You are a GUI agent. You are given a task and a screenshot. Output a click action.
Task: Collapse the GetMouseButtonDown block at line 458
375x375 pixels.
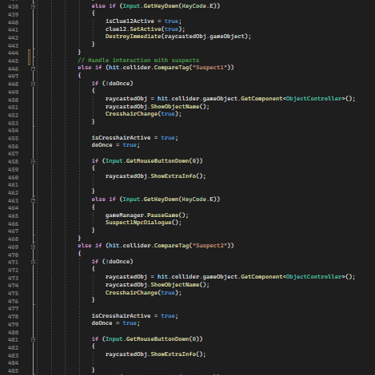33,161
